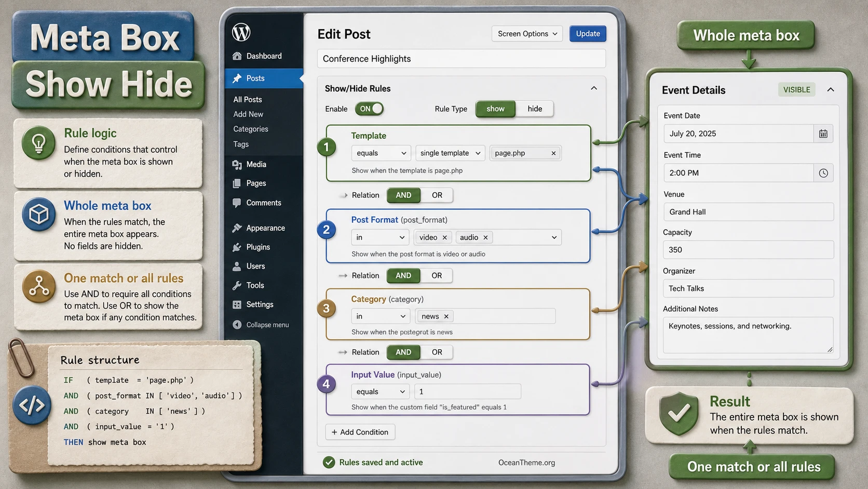The width and height of the screenshot is (868, 489).
Task: Open the Event Date calendar picker icon
Action: [823, 134]
